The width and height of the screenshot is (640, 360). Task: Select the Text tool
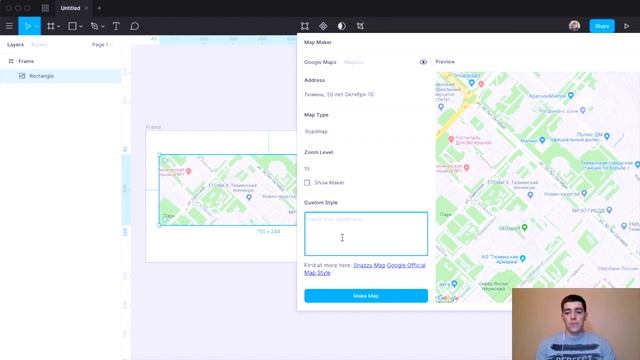coord(116,26)
